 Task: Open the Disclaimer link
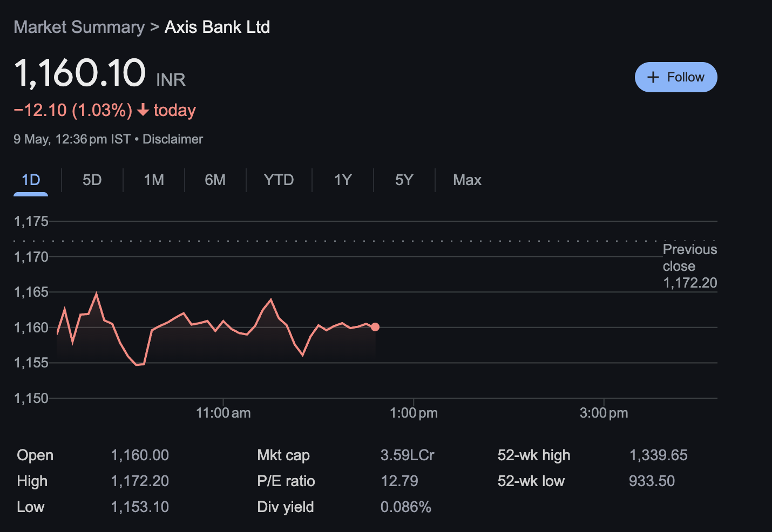(x=173, y=139)
